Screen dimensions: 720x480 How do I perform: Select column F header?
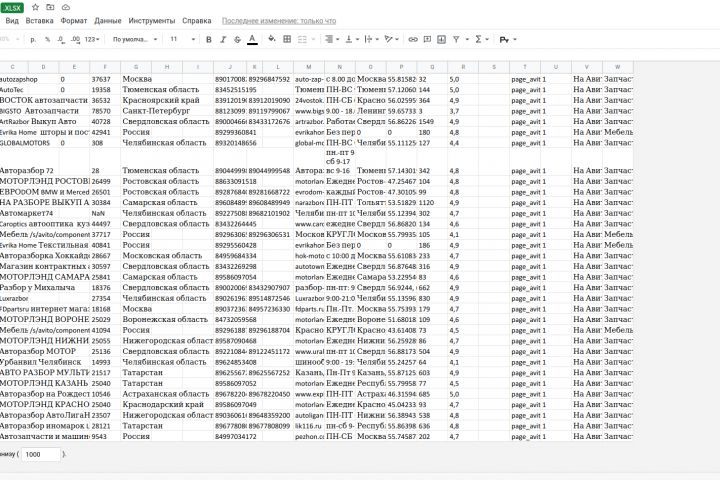tap(105, 67)
